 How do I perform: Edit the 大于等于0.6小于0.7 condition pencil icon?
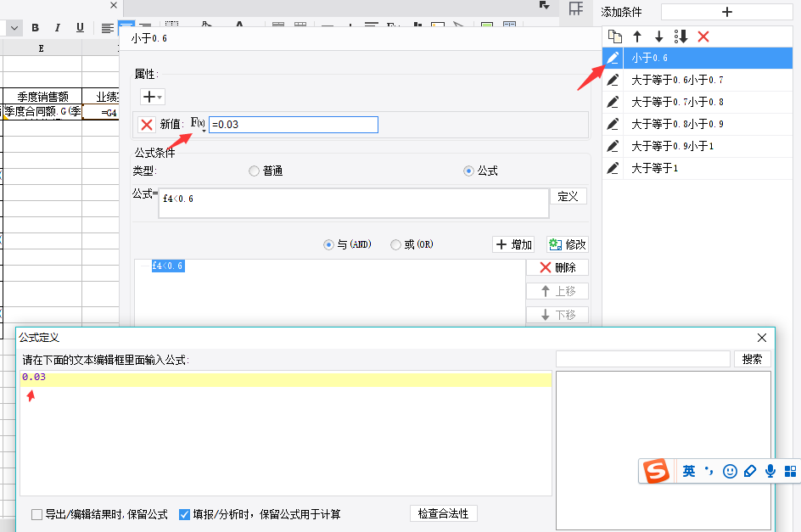[613, 81]
